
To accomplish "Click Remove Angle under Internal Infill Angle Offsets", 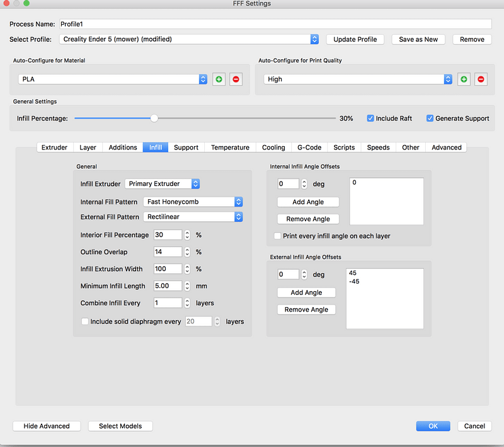I will point(308,219).
